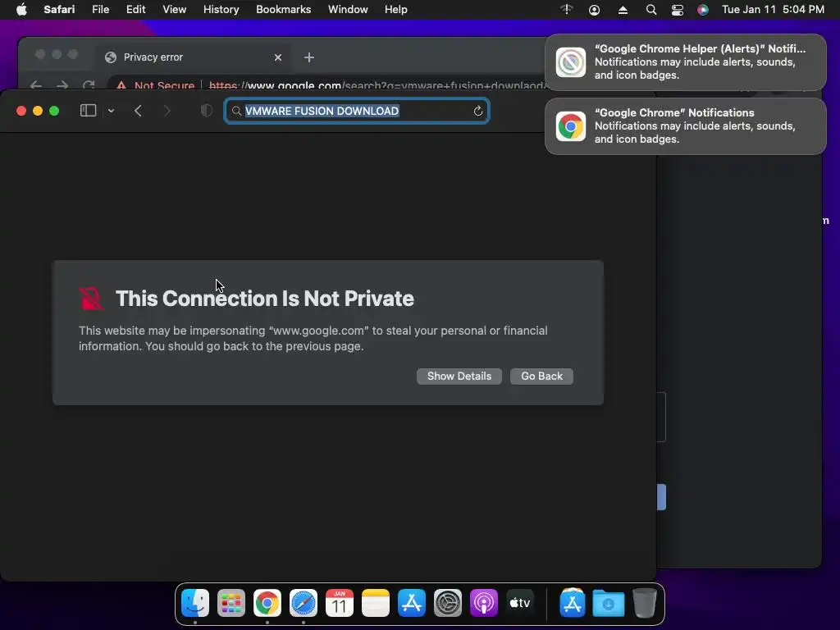Open File menu
Image resolution: width=840 pixels, height=630 pixels.
(100, 10)
